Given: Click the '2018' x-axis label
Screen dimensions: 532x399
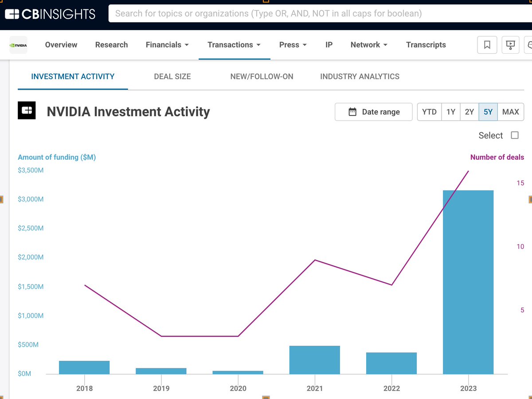Looking at the screenshot, I should click(85, 388).
